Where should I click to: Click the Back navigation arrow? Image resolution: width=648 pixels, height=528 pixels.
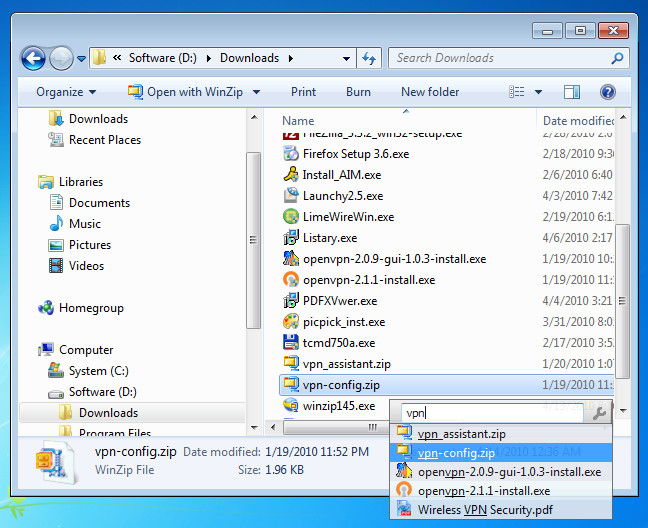coord(33,58)
